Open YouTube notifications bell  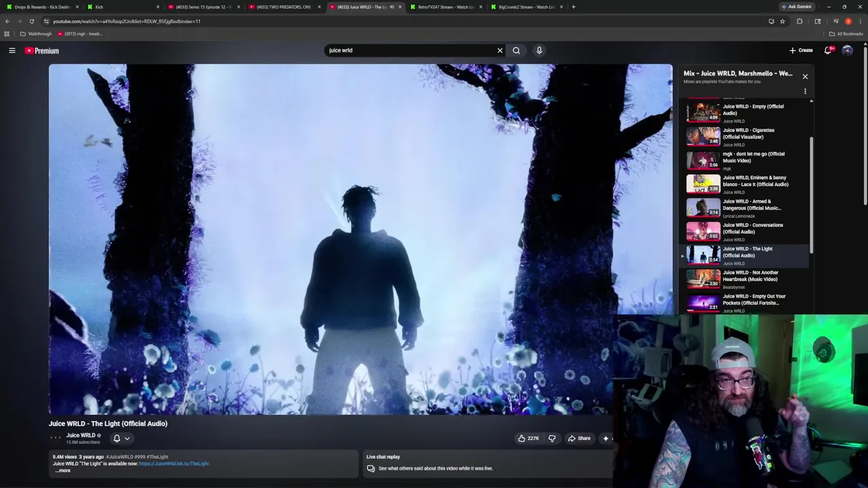[828, 50]
